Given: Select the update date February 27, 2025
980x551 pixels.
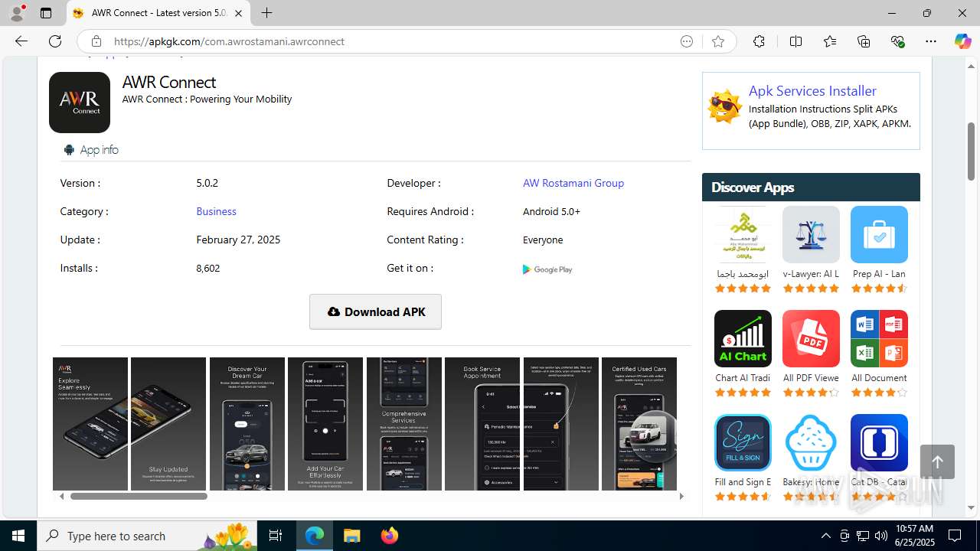Looking at the screenshot, I should tap(238, 240).
